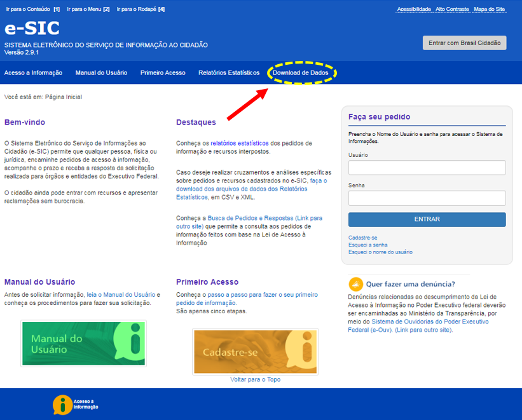
Task: Click the Voltar para o Topo link
Action: point(255,379)
